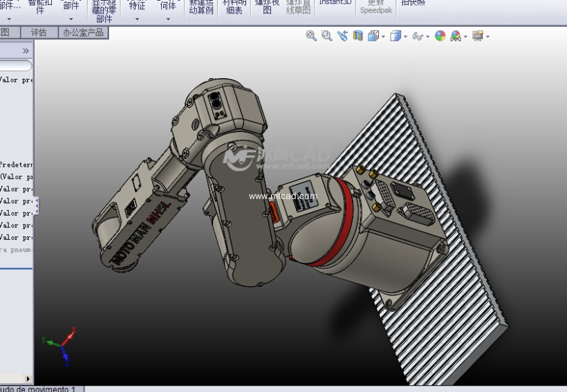Activate the Section View tool
Viewport: 567px width, 392px height.
coord(358,36)
